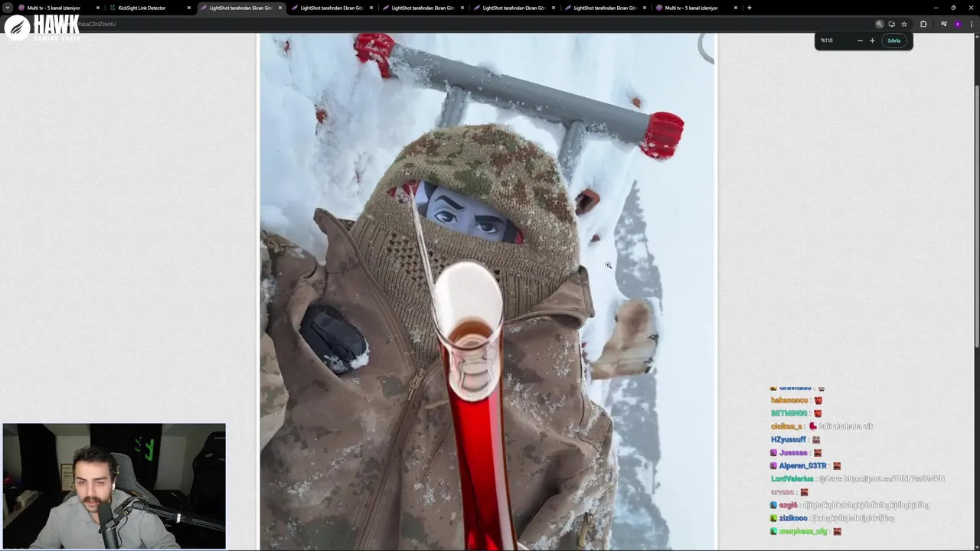Screen dimensions: 980x551
Task: Click the streamer webcam overlay
Action: click(114, 486)
